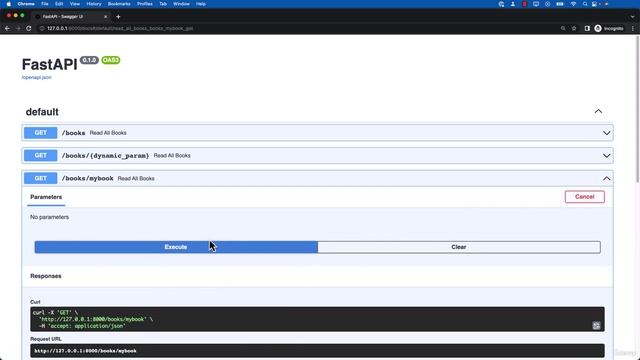Open the File menu
The height and width of the screenshot is (360, 640).
[45, 4]
